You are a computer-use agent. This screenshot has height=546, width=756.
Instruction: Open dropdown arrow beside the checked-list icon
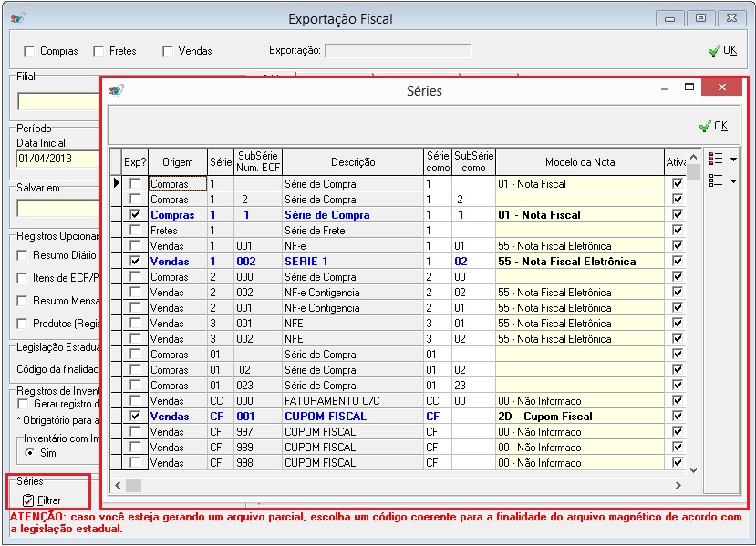click(733, 159)
